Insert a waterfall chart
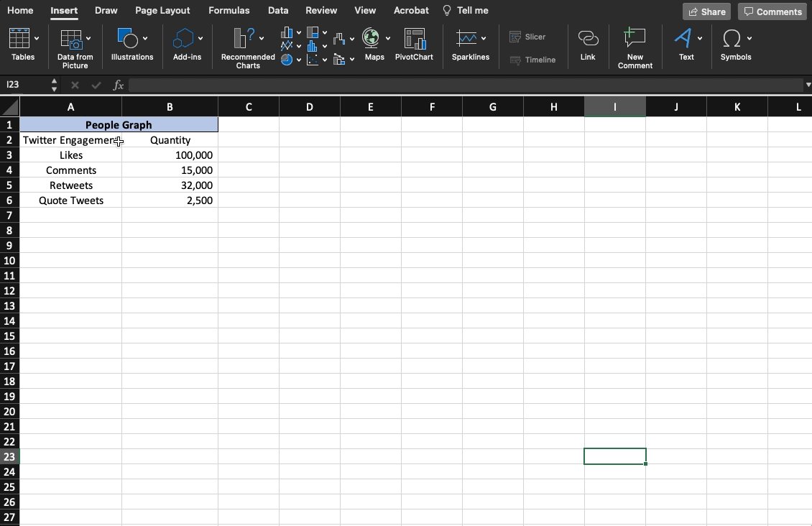Image resolution: width=812 pixels, height=526 pixels. pyautogui.click(x=339, y=39)
